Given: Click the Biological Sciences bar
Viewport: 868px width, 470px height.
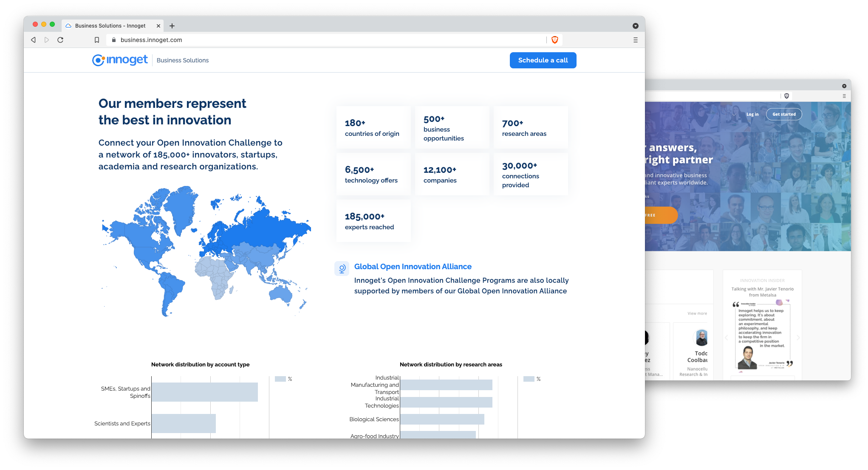Looking at the screenshot, I should [x=442, y=419].
